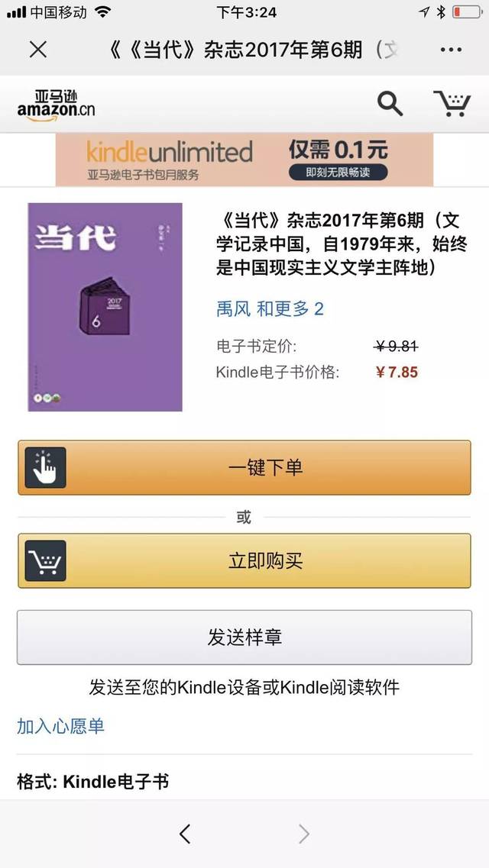
Task: Open the Kindle Unlimited 0.1元 banner
Action: tap(244, 160)
